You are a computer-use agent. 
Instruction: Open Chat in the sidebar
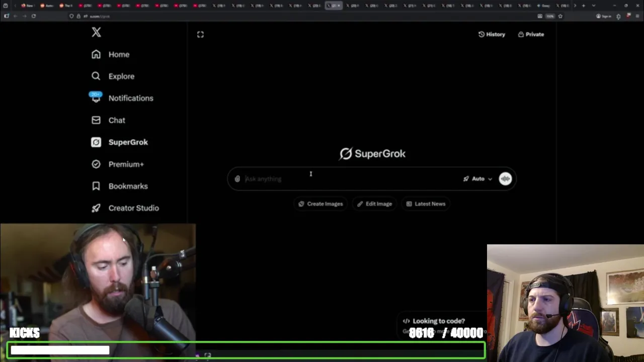(108, 120)
